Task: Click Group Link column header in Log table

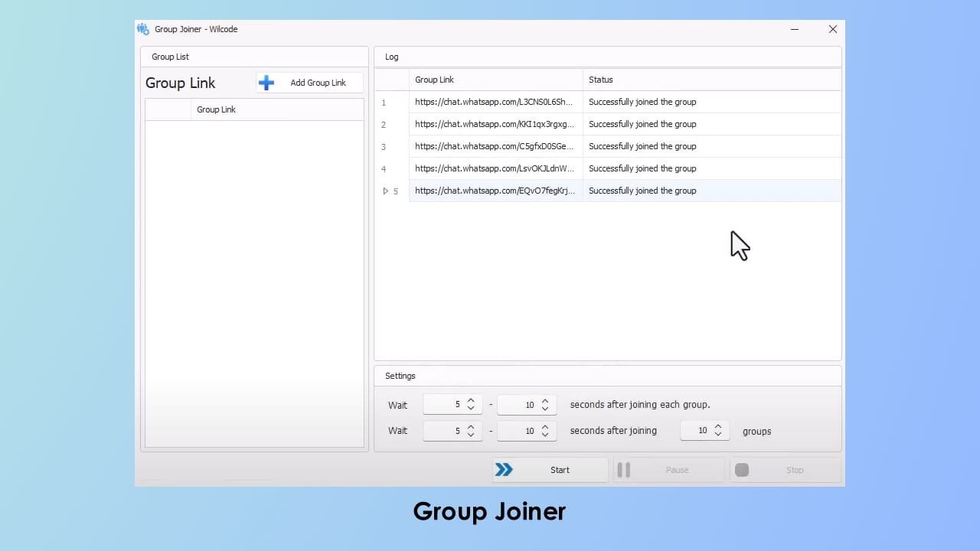Action: tap(434, 80)
